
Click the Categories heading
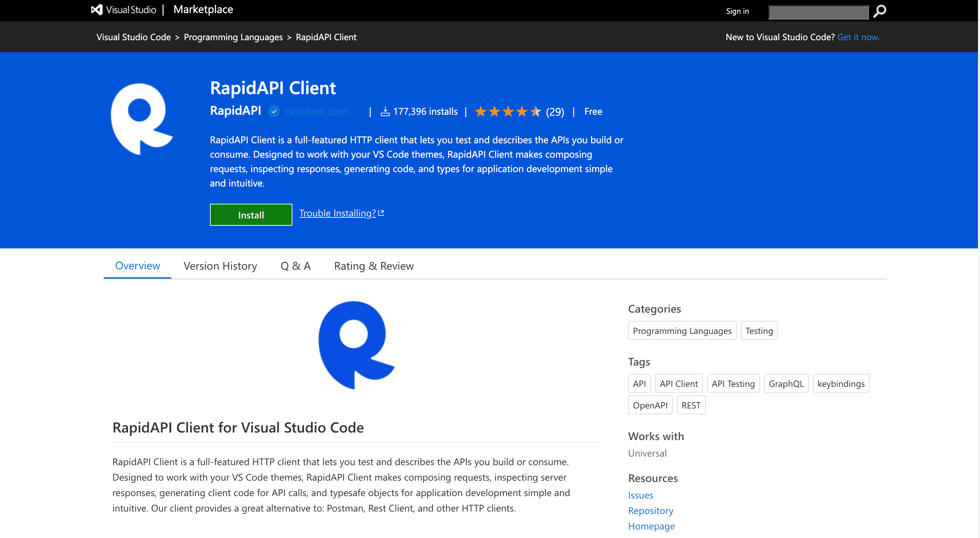coord(654,309)
